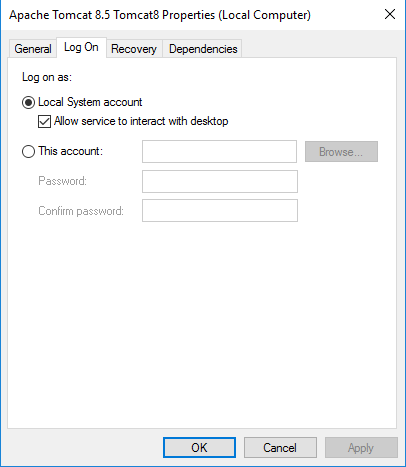Click the "Confirm password:" label text
406x467 pixels.
(81, 211)
